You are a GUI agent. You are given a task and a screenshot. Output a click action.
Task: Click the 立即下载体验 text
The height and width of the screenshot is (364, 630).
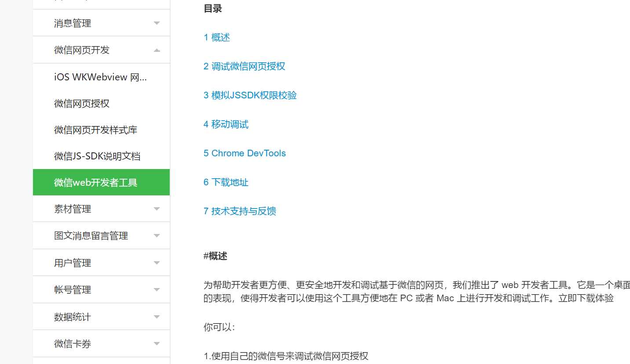(x=586, y=299)
